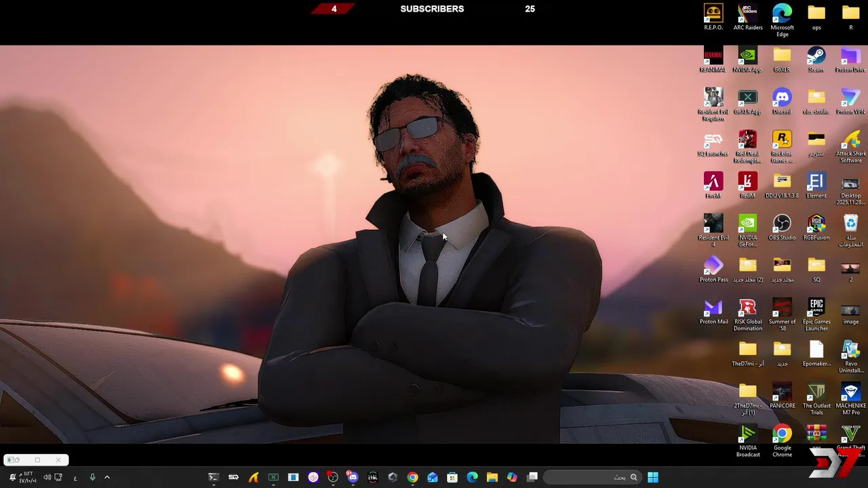Viewport: 868px width, 488px height.
Task: Open NVIDIA GeForce shortcut
Action: click(747, 230)
